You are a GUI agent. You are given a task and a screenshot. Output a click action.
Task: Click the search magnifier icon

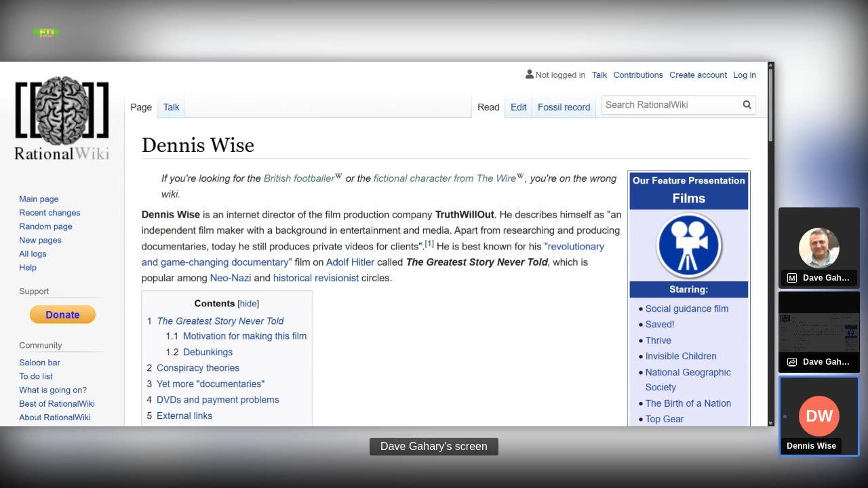point(747,105)
